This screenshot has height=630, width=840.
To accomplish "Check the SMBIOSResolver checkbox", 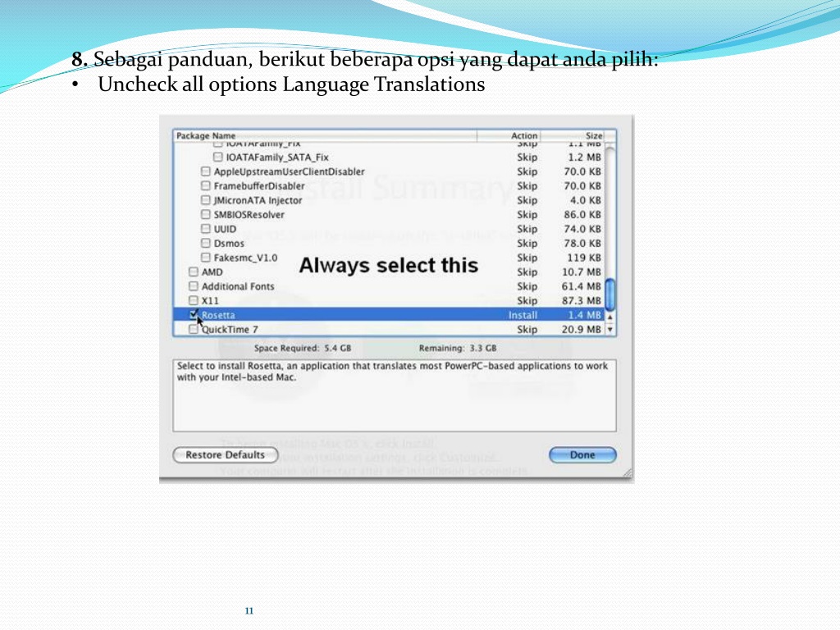I will pyautogui.click(x=205, y=214).
